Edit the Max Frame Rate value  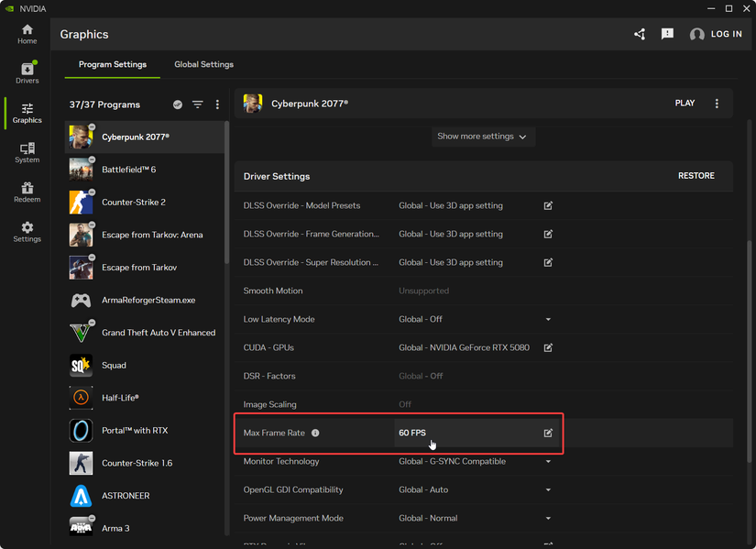[548, 434]
